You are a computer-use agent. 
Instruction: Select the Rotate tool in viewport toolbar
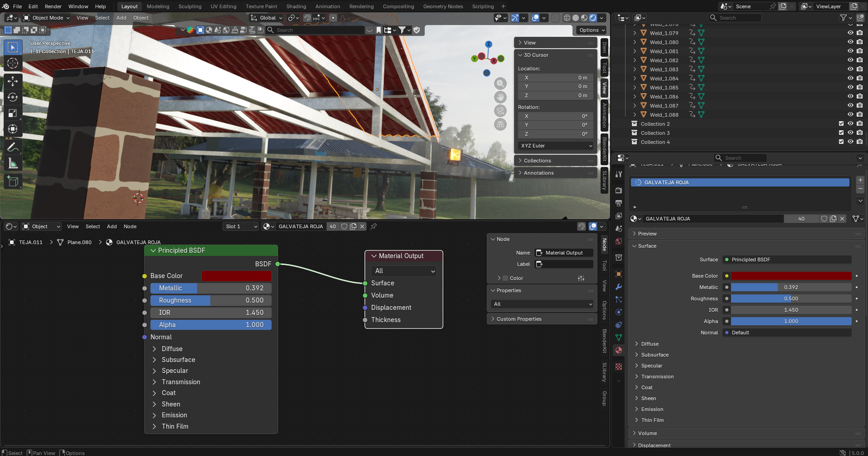[x=13, y=97]
